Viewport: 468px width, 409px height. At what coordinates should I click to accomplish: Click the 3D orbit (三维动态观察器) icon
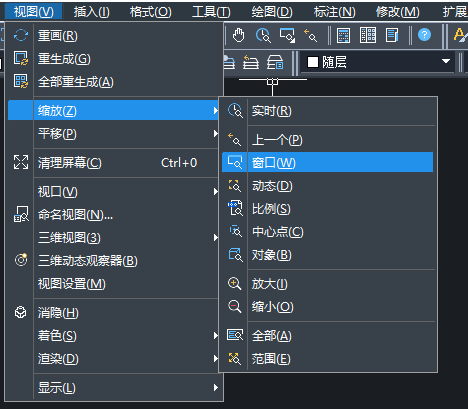pos(21,260)
